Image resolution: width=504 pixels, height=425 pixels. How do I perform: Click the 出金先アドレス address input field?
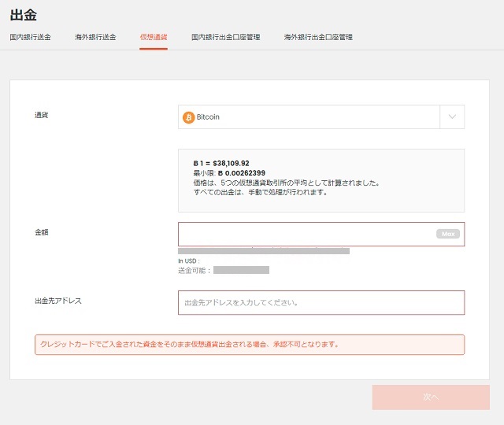pos(321,302)
